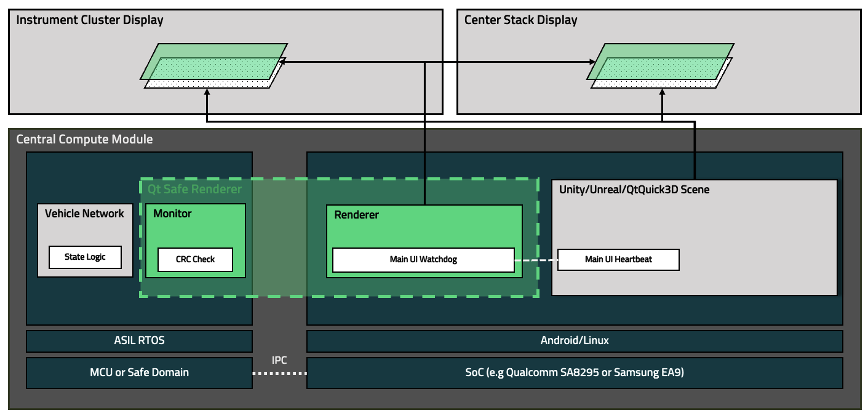The image size is (868, 418).
Task: Select the ASIL RTOS bar
Action: point(139,340)
